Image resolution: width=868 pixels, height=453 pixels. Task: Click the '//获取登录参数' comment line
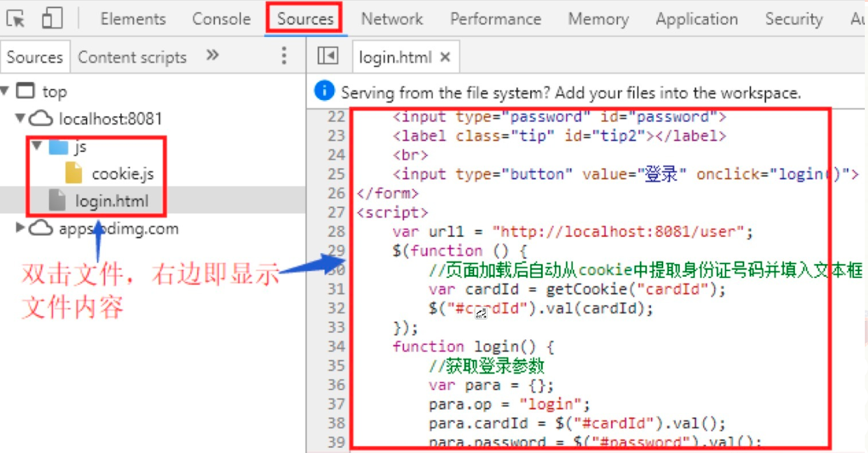[487, 366]
